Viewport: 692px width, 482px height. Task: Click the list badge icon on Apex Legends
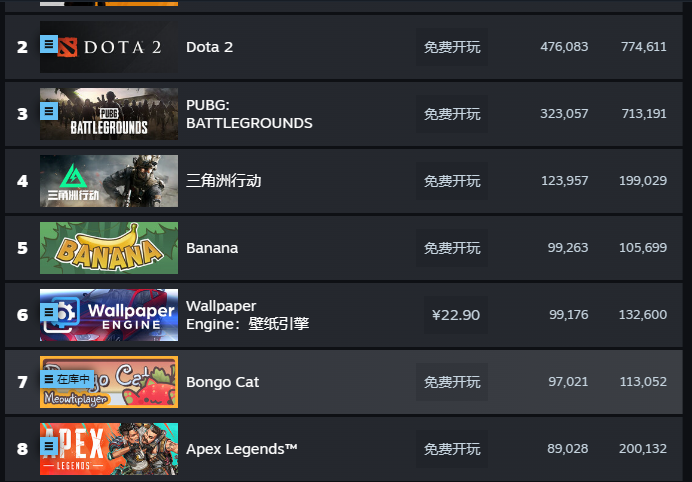49,446
